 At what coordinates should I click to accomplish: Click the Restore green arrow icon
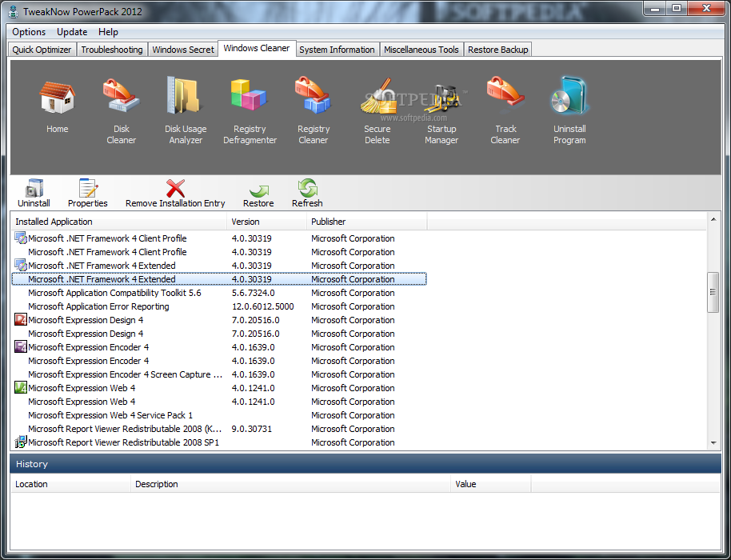pyautogui.click(x=258, y=191)
